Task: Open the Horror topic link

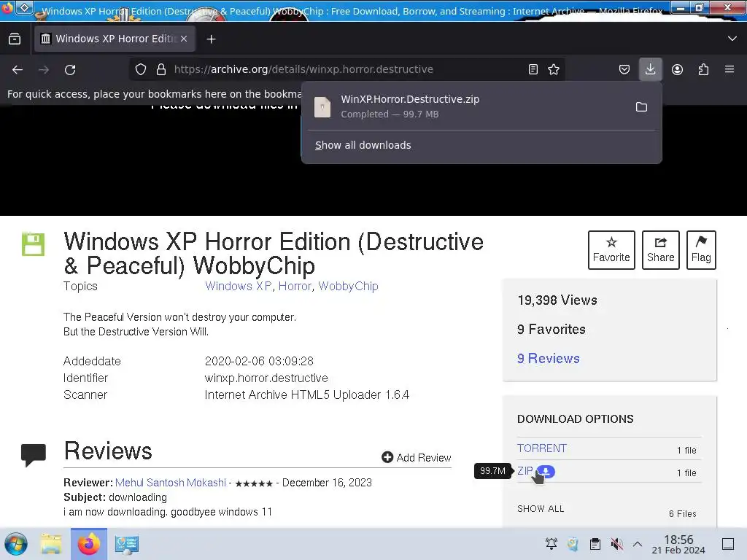Action: (295, 286)
